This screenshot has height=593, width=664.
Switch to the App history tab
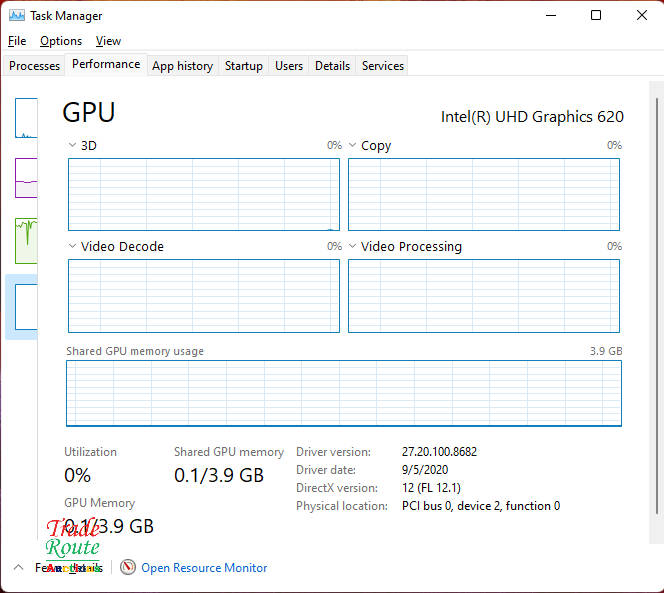tap(182, 66)
